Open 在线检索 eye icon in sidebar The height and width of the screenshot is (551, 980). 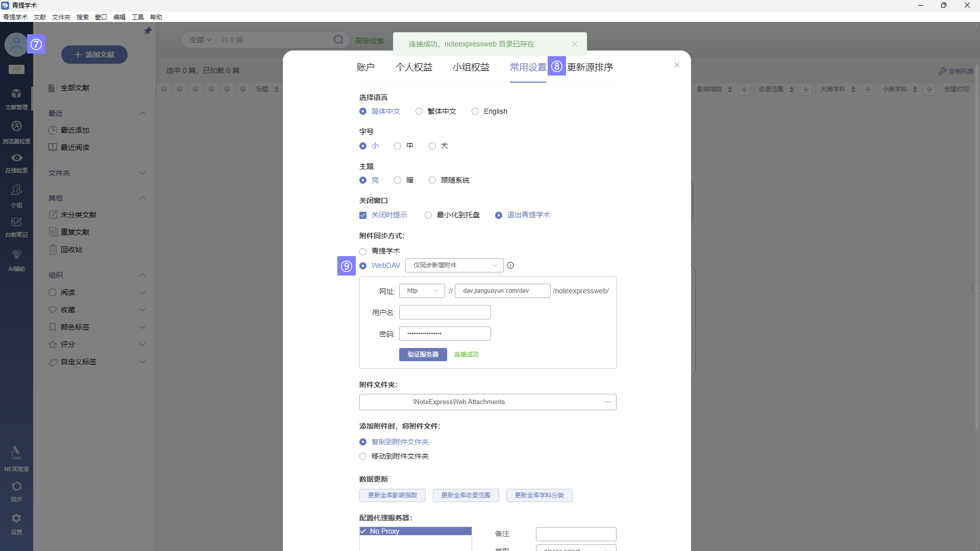coord(16,158)
